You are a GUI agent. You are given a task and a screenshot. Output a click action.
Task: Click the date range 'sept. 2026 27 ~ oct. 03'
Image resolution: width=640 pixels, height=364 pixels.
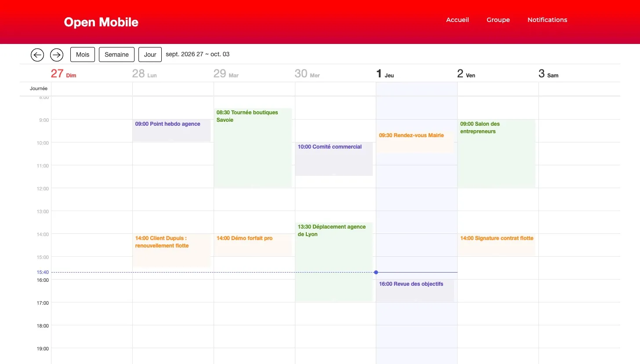click(197, 55)
